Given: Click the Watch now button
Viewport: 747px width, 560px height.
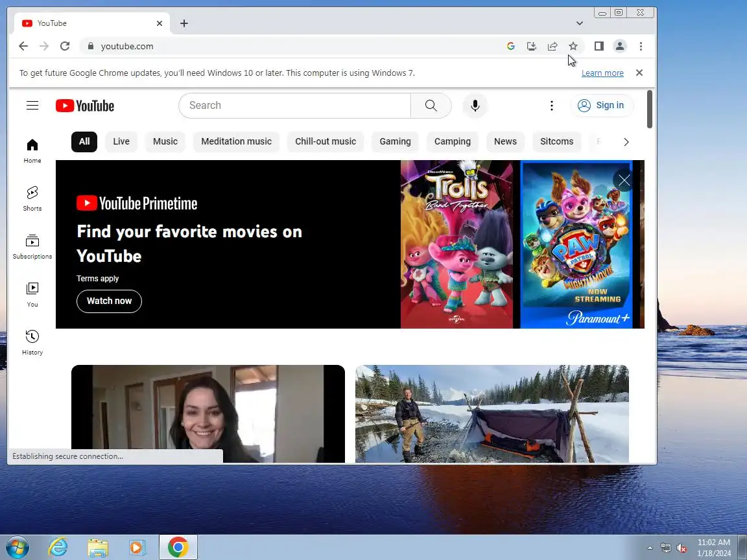Looking at the screenshot, I should (x=109, y=301).
